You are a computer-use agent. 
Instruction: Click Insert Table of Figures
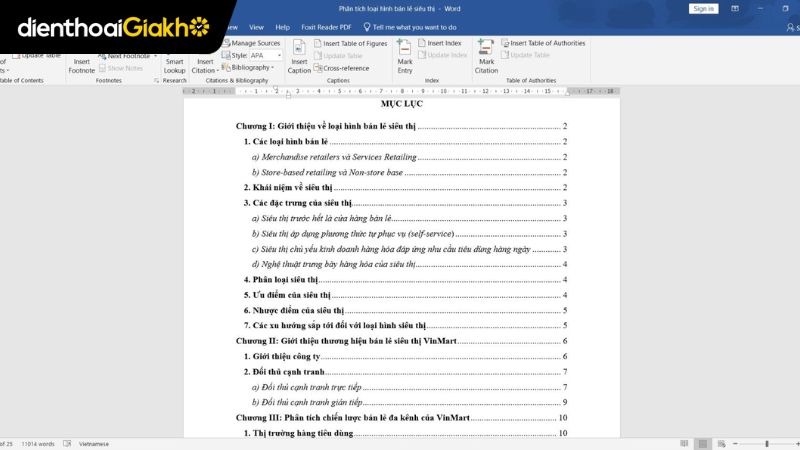[351, 43]
